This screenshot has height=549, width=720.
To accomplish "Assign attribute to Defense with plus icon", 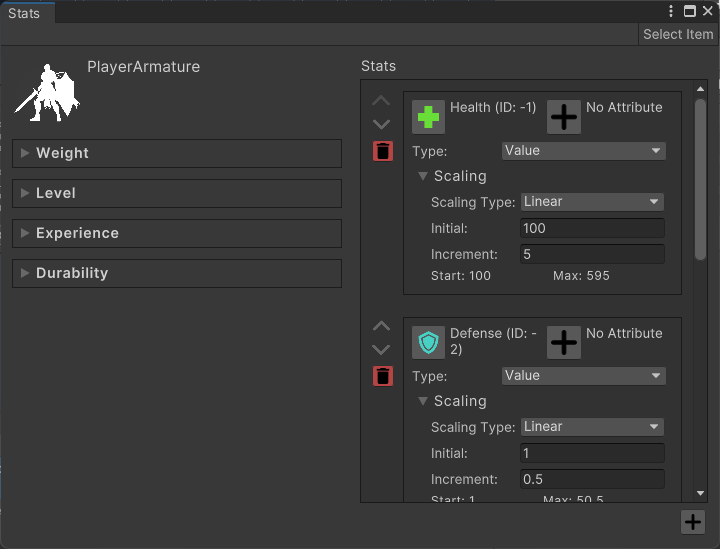I will pyautogui.click(x=564, y=343).
